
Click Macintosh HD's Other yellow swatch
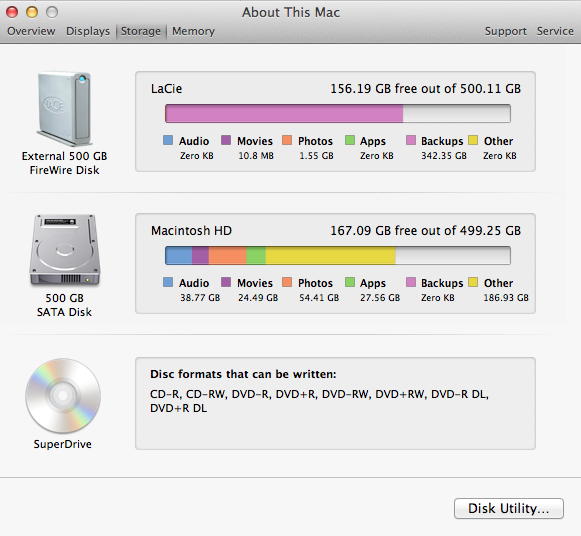coord(473,282)
